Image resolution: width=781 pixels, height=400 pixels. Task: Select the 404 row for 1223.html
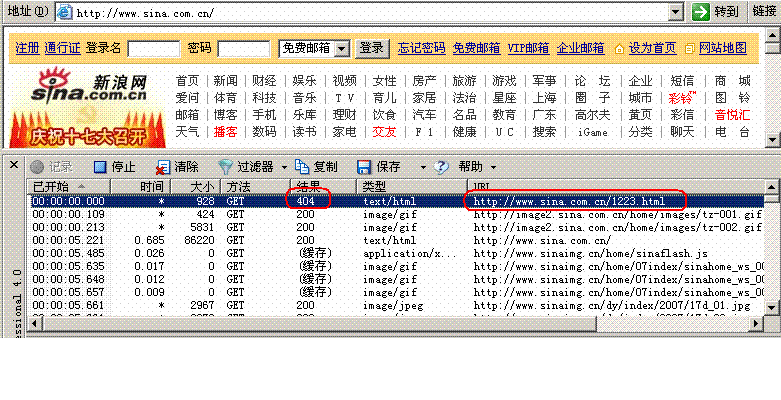pos(396,201)
